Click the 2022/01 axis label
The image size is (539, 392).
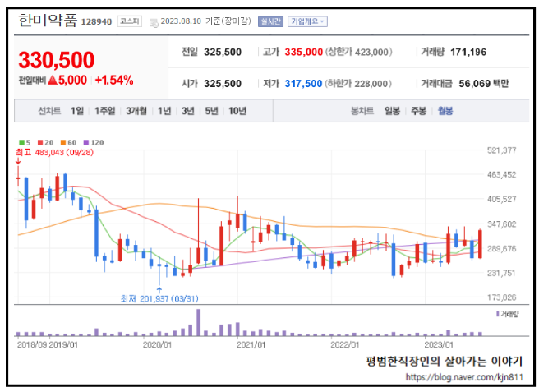pyautogui.click(x=345, y=344)
